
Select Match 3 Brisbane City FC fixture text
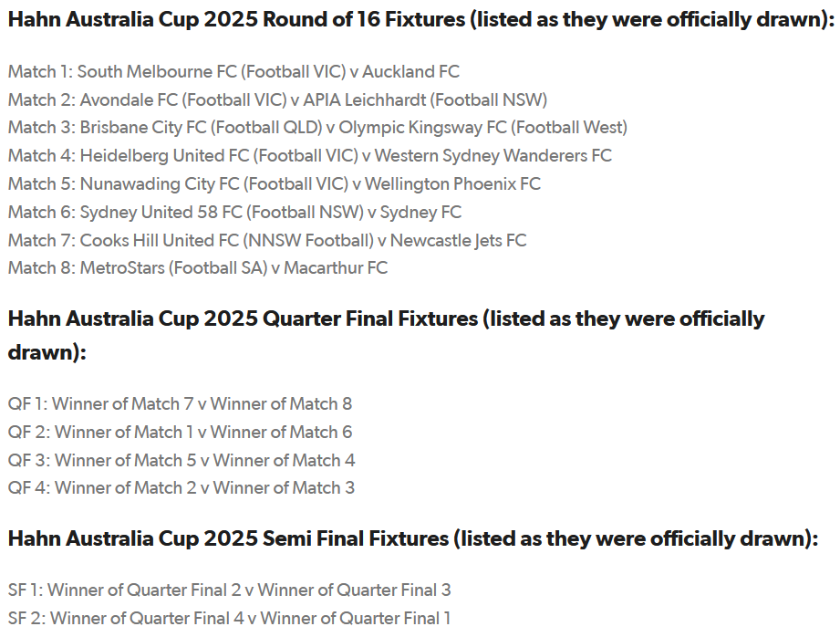[x=317, y=128]
